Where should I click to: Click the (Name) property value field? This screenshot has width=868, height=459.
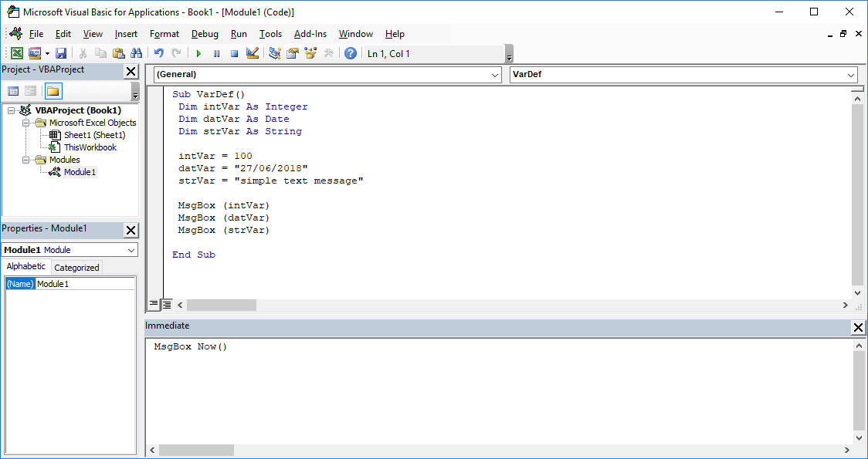85,284
